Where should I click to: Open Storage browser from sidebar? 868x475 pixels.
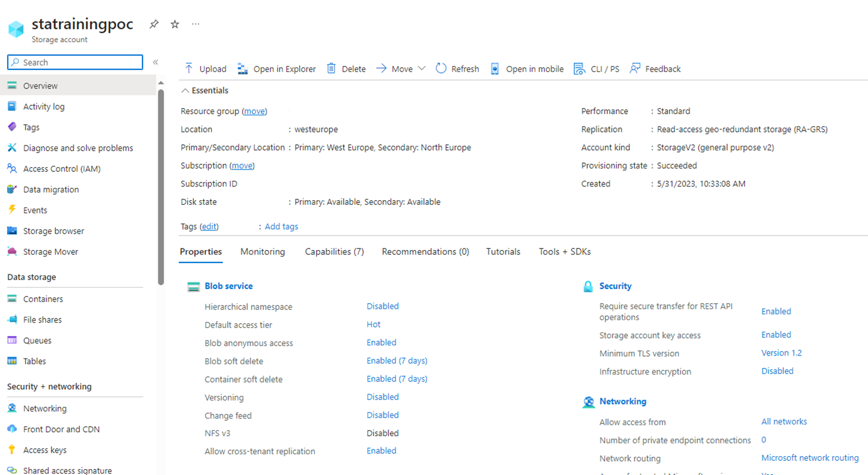tap(54, 231)
